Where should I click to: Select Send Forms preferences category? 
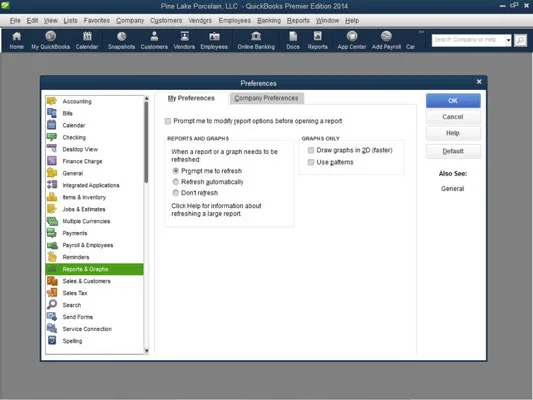tap(94, 317)
